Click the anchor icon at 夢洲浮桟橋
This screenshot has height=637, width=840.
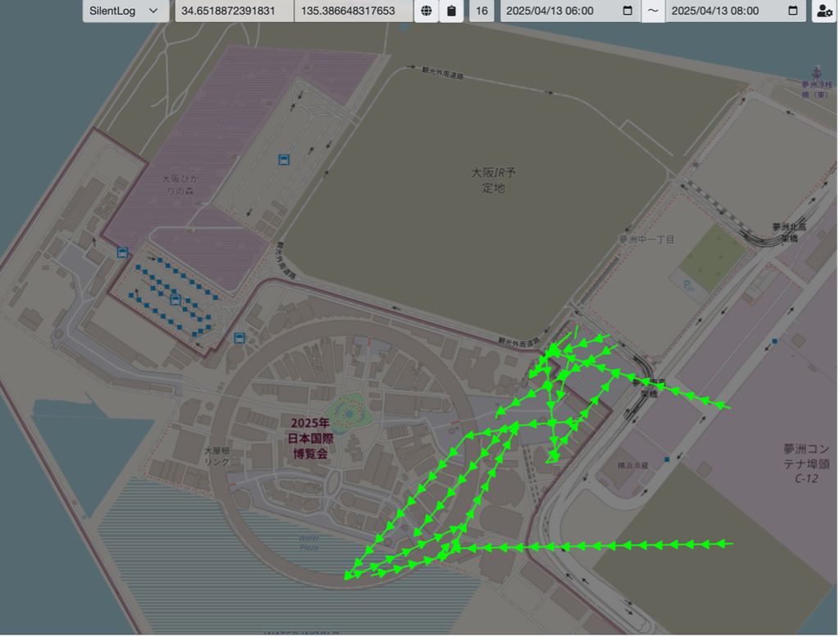pos(817,72)
